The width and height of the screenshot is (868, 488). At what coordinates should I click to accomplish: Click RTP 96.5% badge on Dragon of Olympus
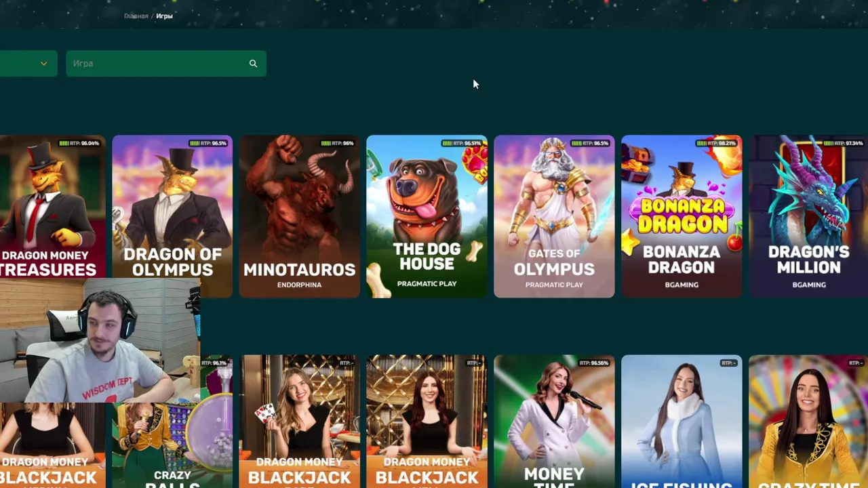[x=208, y=143]
